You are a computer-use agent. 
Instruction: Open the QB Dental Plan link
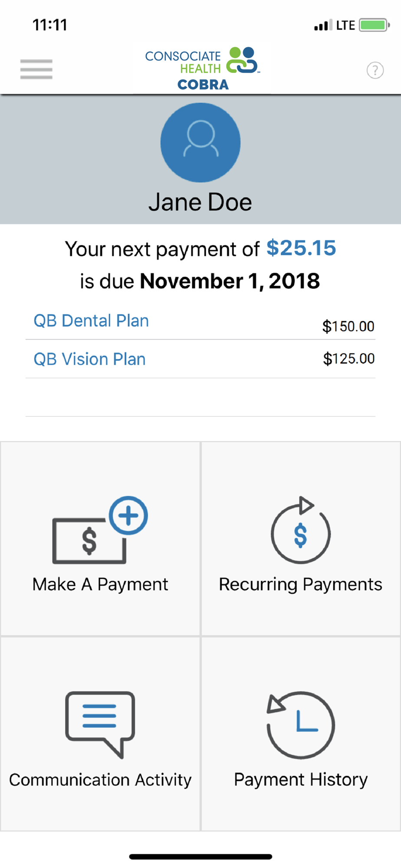(x=91, y=321)
